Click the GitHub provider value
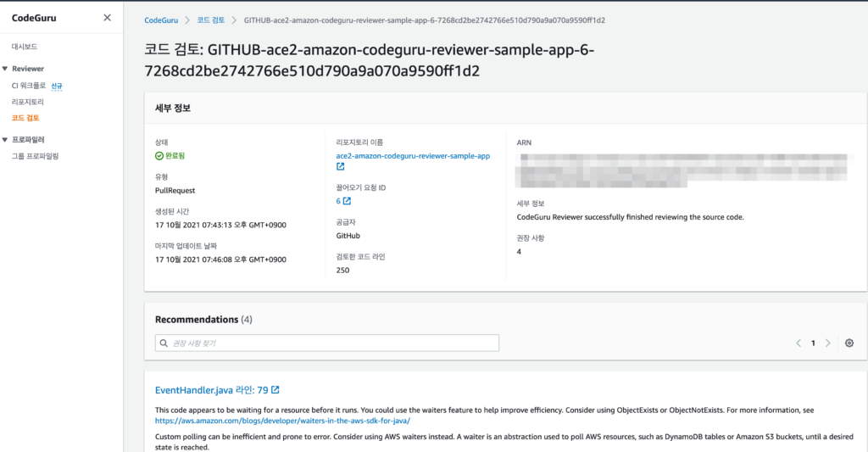Viewport: 868px width, 452px height. tap(348, 236)
